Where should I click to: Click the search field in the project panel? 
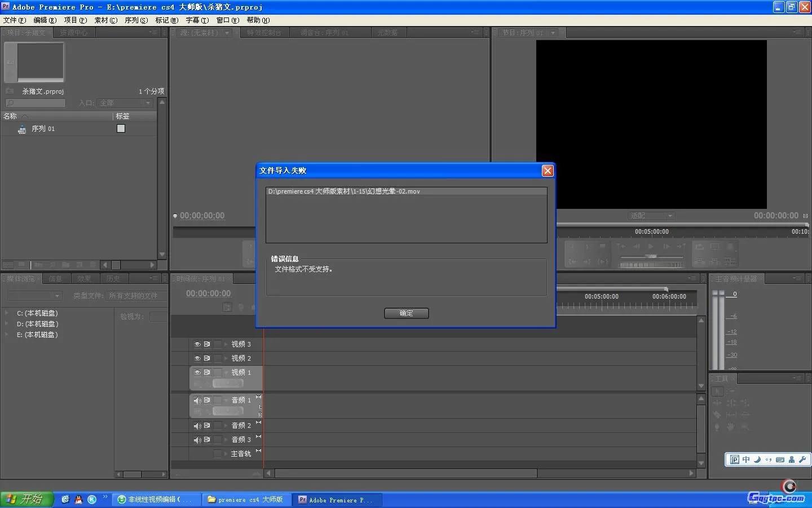pyautogui.click(x=36, y=103)
